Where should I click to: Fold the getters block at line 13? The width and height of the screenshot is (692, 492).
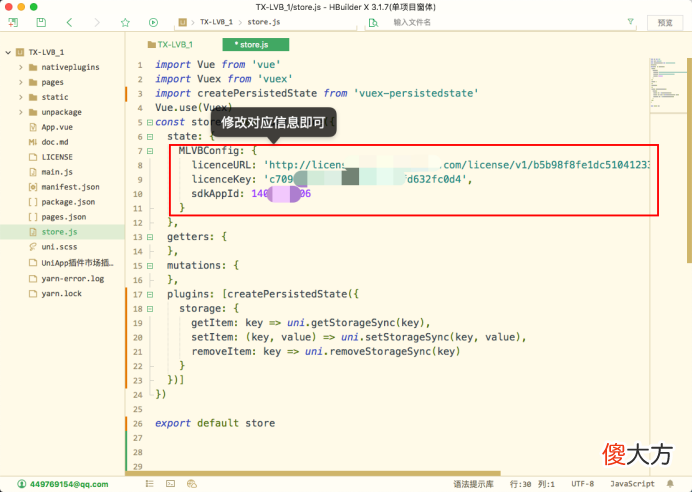point(150,237)
